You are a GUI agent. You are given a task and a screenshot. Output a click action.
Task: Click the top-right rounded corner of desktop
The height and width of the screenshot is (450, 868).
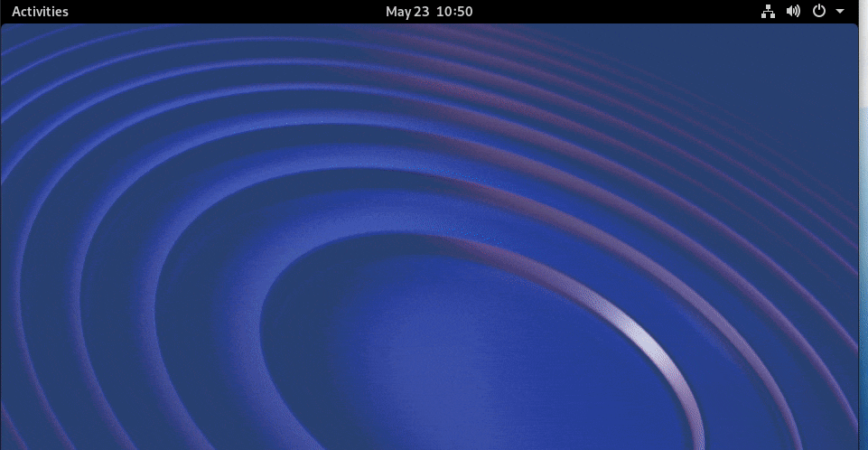click(854, 27)
